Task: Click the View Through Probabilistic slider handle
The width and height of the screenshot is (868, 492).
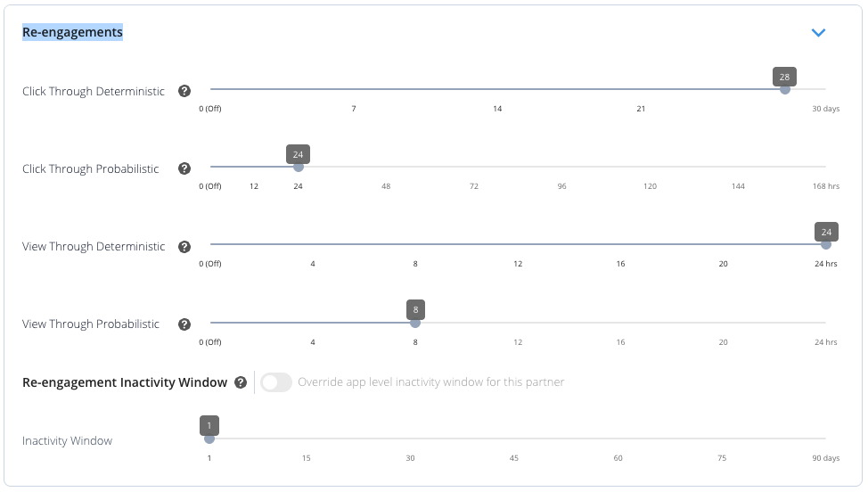Action: pyautogui.click(x=415, y=322)
